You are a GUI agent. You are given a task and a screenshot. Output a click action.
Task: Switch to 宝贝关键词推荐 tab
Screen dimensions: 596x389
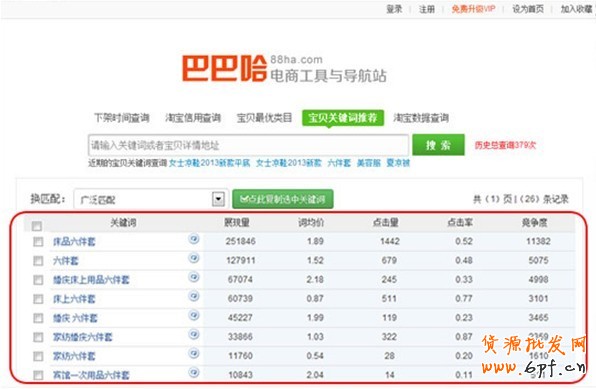pyautogui.click(x=343, y=118)
